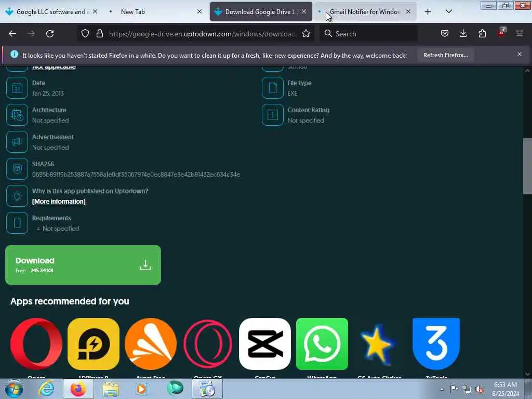The image size is (532, 399).
Task: Close the Gmail Notifier tab
Action: (x=408, y=11)
